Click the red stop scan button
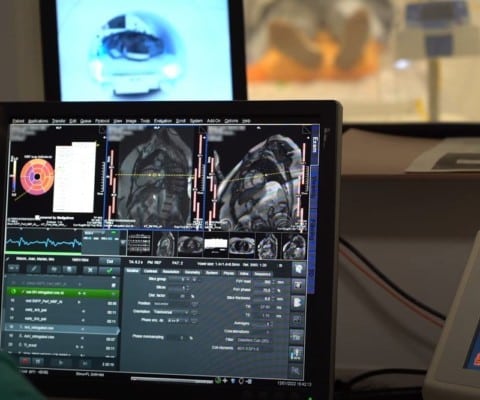 tap(25, 361)
